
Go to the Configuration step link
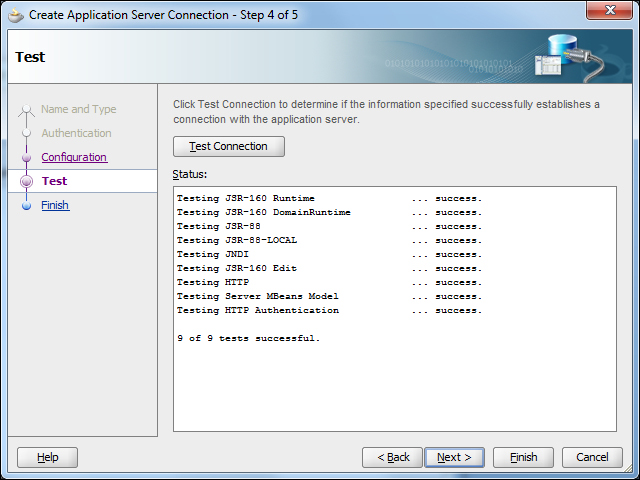click(74, 158)
